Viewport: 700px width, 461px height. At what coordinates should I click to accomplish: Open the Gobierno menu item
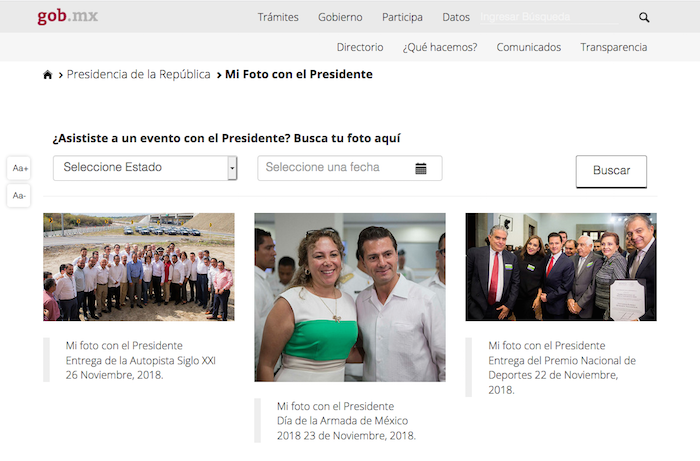coord(340,17)
